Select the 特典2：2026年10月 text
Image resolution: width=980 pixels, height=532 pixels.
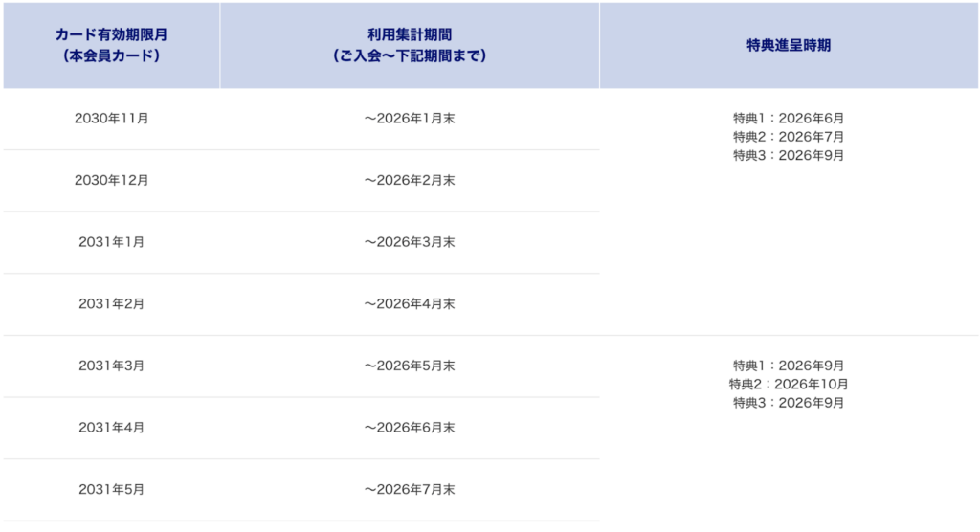click(x=789, y=384)
